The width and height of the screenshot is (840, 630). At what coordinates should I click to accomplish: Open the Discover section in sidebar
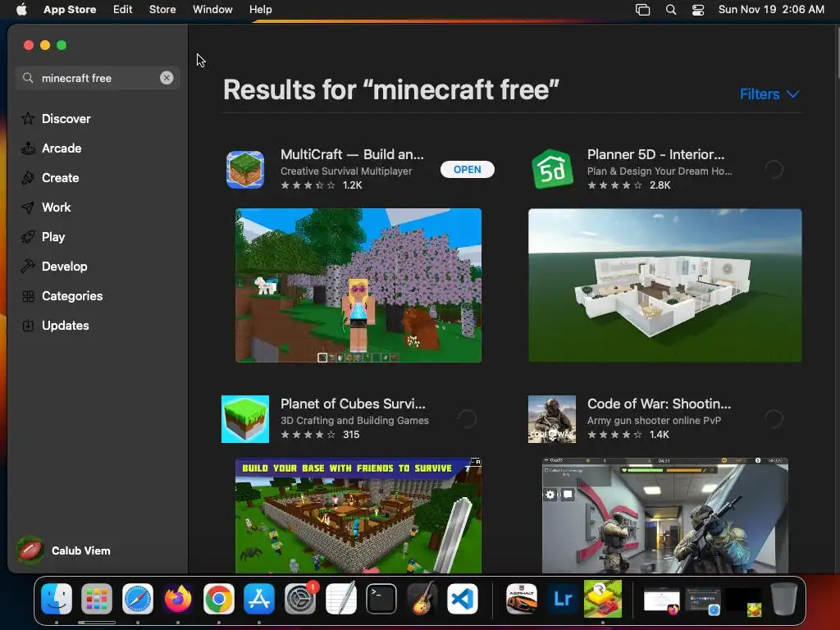56,118
